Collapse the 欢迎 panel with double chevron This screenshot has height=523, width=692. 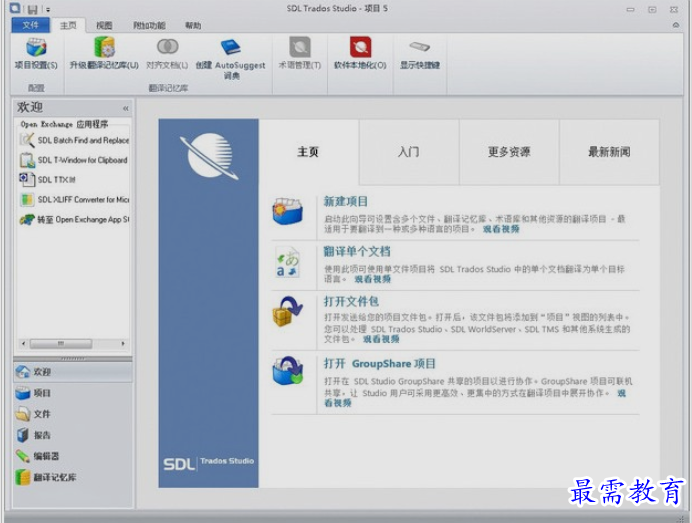point(126,108)
